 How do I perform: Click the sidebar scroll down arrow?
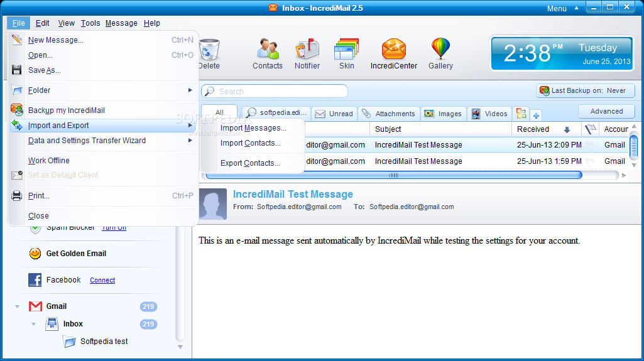180,347
